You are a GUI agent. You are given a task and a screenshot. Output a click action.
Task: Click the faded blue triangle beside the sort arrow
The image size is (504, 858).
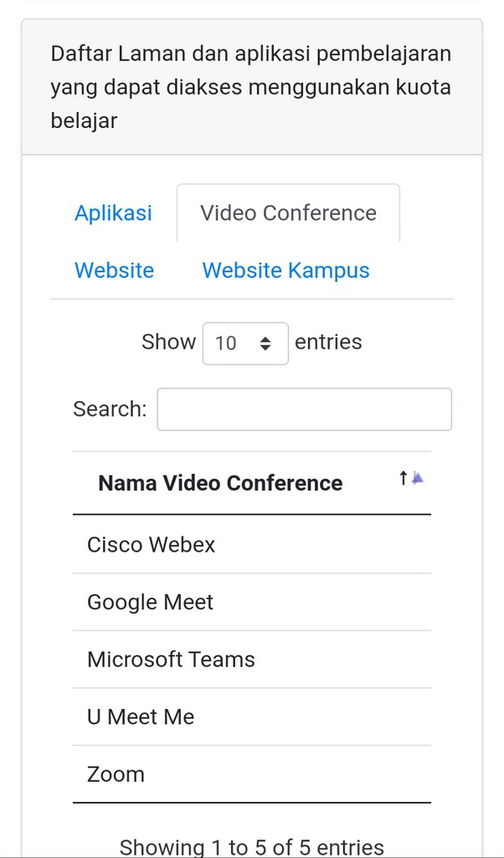pos(418,478)
